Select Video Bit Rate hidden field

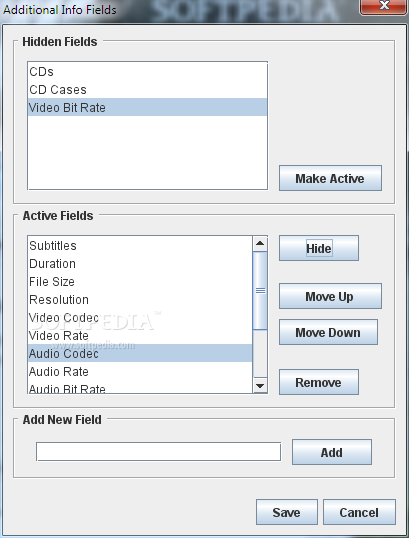tap(148, 107)
